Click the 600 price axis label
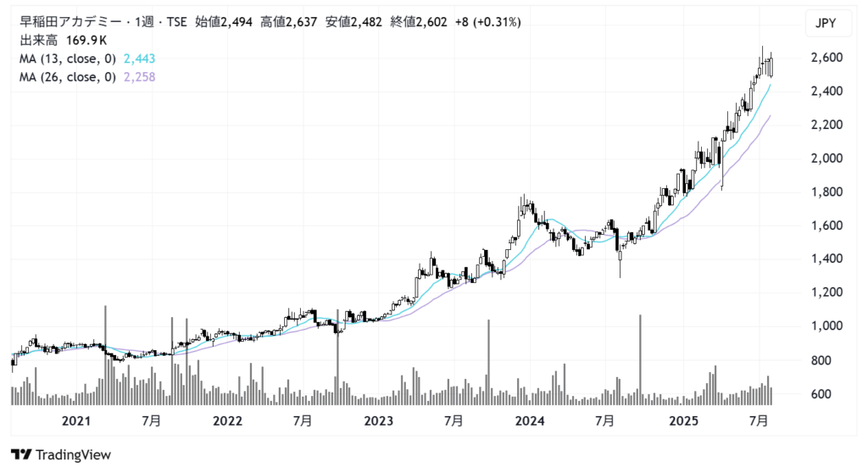Viewport: 868px width, 473px height. point(821,394)
